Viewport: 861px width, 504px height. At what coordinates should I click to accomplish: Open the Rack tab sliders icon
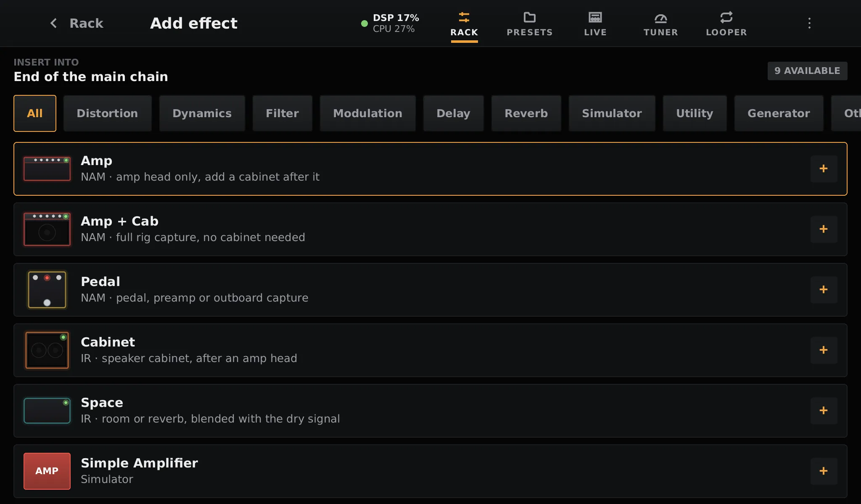(x=464, y=17)
